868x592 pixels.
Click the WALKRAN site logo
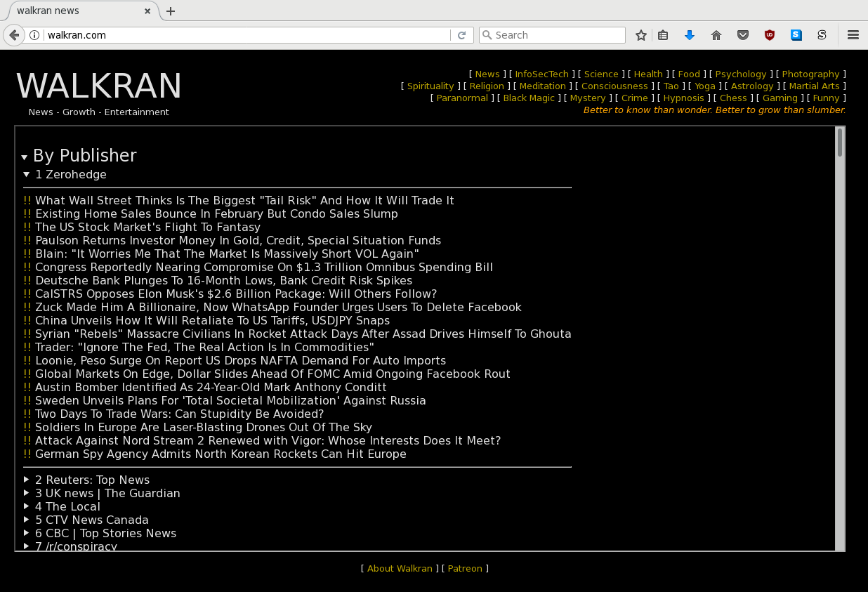(99, 86)
